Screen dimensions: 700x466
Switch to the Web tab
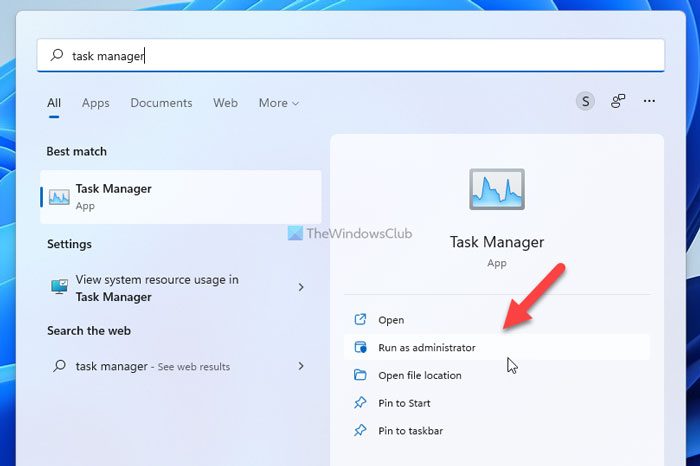(x=225, y=103)
